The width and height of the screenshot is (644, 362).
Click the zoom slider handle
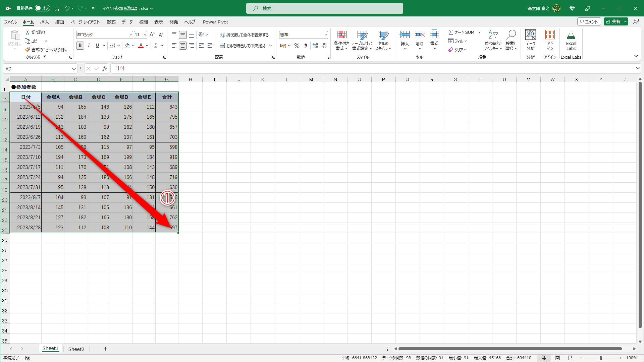click(x=601, y=358)
